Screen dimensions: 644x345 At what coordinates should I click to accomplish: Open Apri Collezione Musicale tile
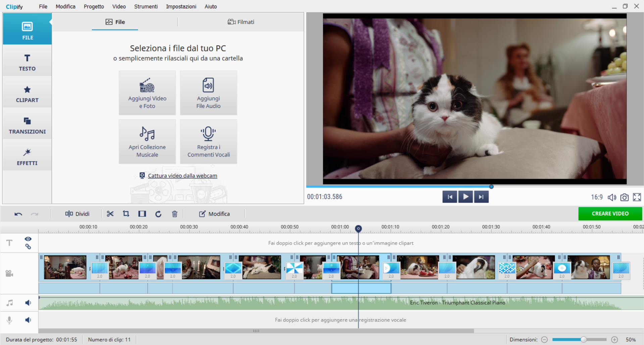point(147,142)
